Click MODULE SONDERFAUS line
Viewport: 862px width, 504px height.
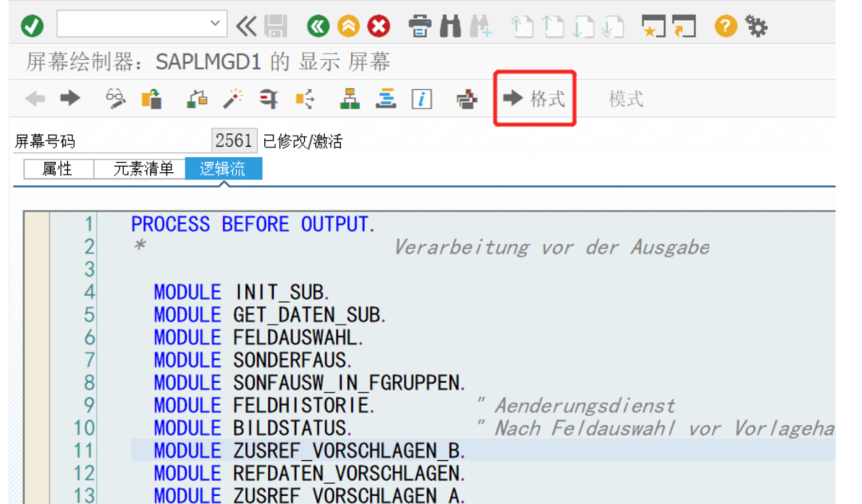pyautogui.click(x=253, y=360)
